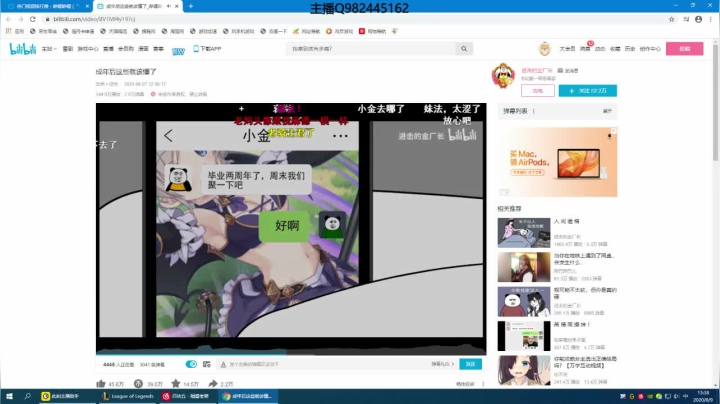Open the 收藏 header link

[x=615, y=49]
